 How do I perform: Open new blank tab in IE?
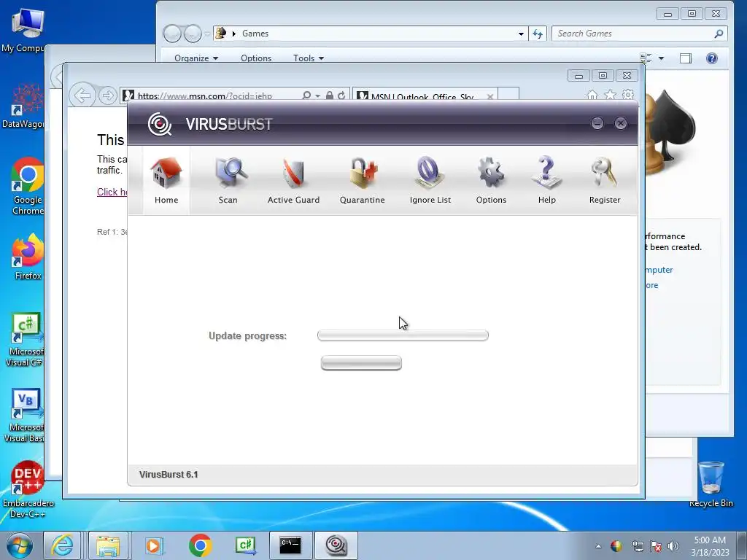(x=508, y=96)
